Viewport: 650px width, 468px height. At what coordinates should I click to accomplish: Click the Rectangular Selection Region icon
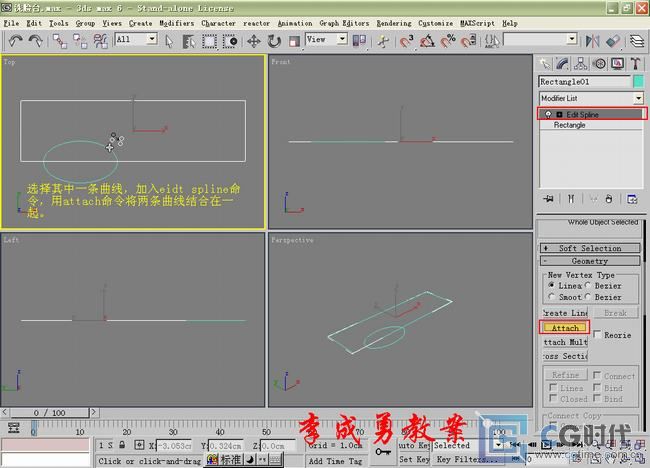[x=209, y=41]
